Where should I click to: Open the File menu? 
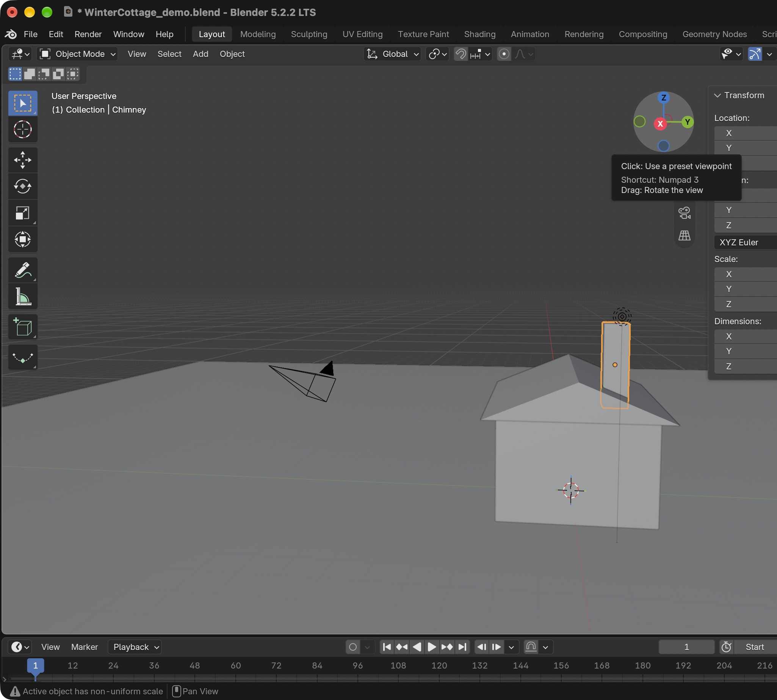(x=31, y=34)
